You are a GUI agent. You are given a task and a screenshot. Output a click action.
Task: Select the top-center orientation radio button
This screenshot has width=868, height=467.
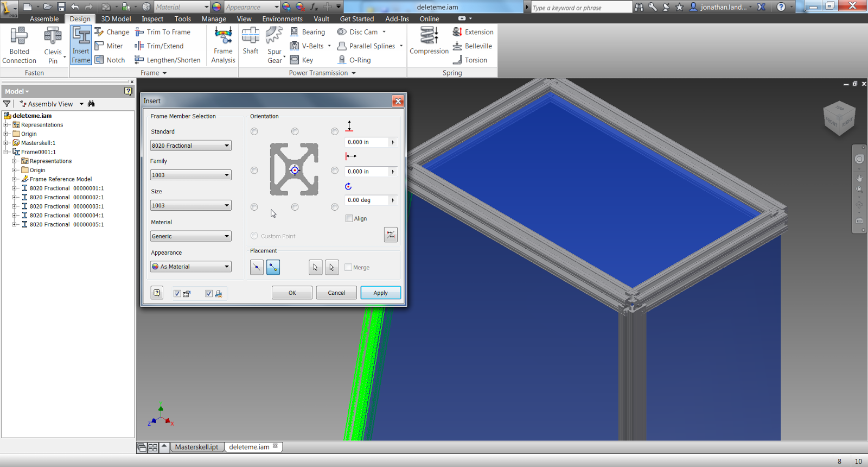point(295,131)
